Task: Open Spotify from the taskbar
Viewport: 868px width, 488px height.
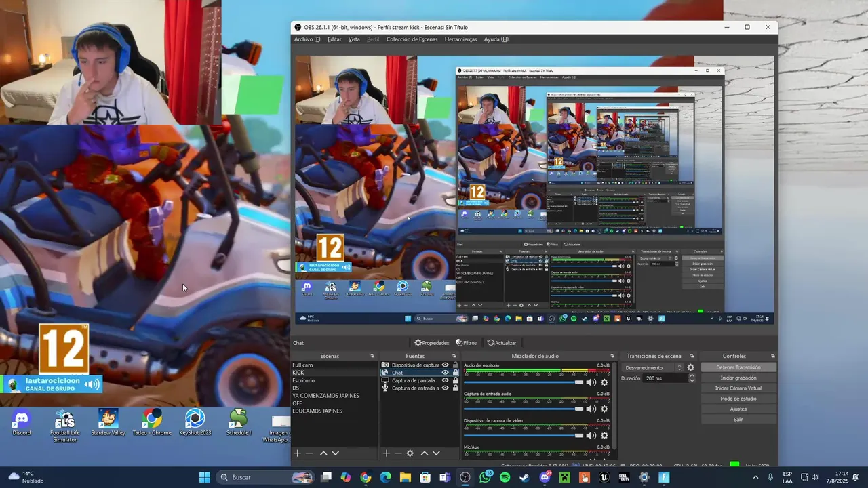Action: [x=505, y=477]
